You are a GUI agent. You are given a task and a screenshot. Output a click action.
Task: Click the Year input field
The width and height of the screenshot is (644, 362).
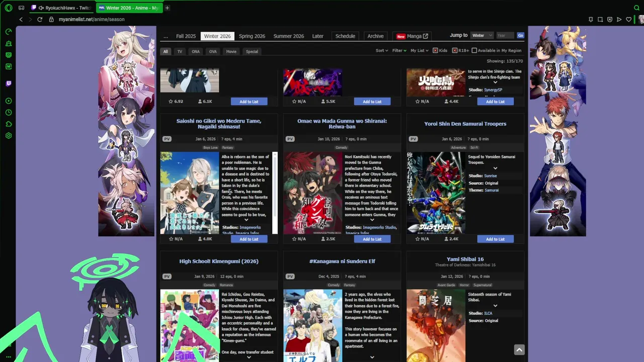505,35
